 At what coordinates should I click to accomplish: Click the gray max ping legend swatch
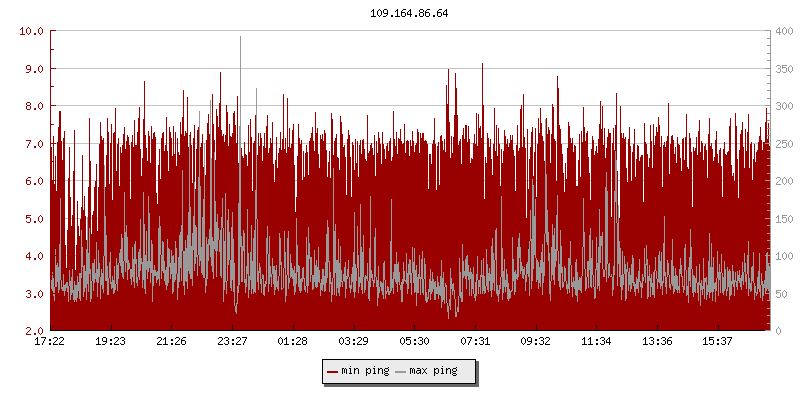coord(401,371)
